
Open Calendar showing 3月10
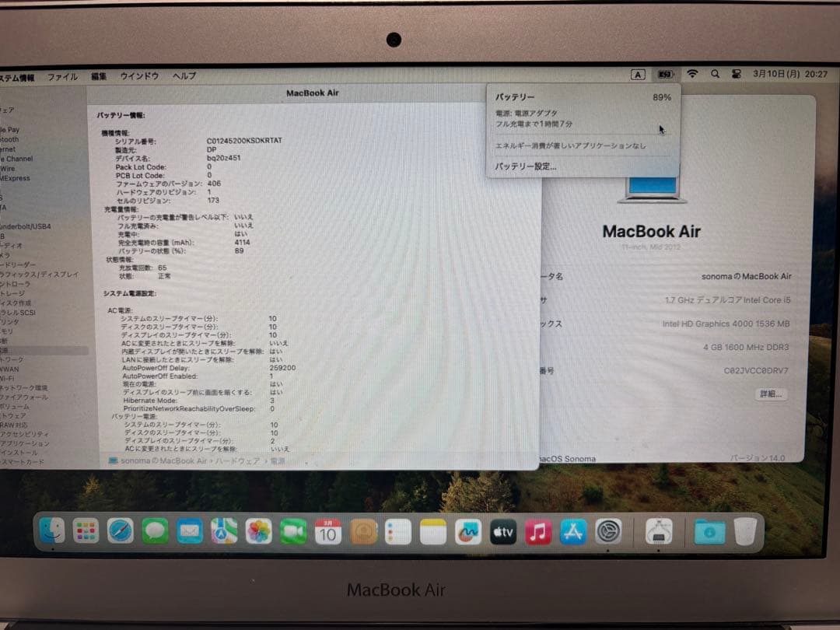click(327, 532)
